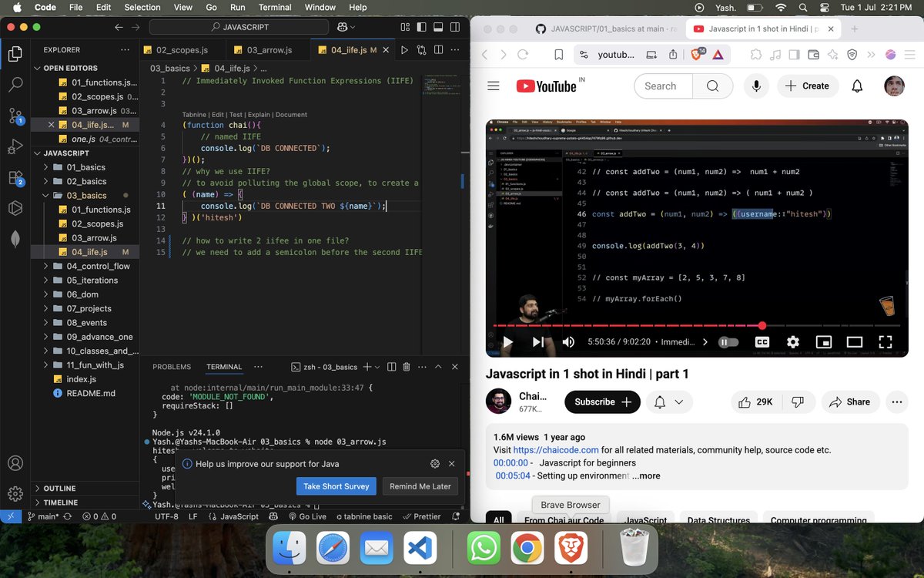Open the Brave Wallet icon in toolbar
The height and width of the screenshot is (578, 924).
pos(814,55)
